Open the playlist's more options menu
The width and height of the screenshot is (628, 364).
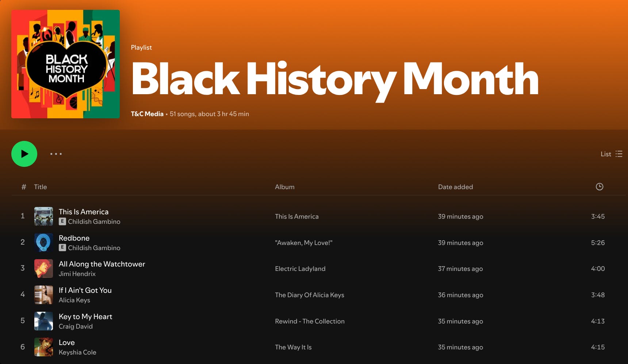click(x=56, y=154)
